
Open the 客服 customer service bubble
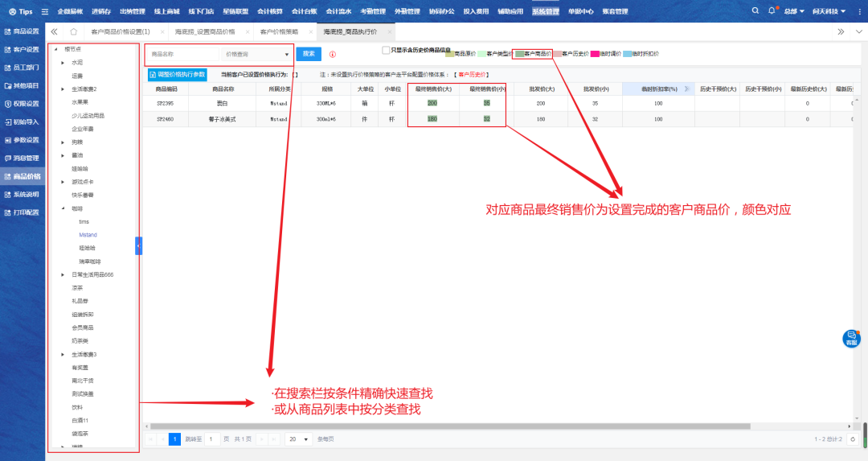coord(850,339)
